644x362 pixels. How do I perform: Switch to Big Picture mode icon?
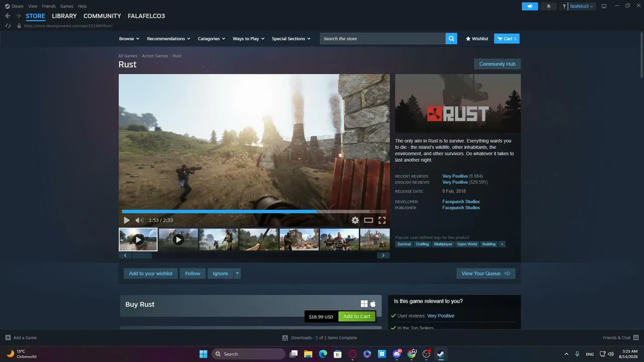point(604,6)
